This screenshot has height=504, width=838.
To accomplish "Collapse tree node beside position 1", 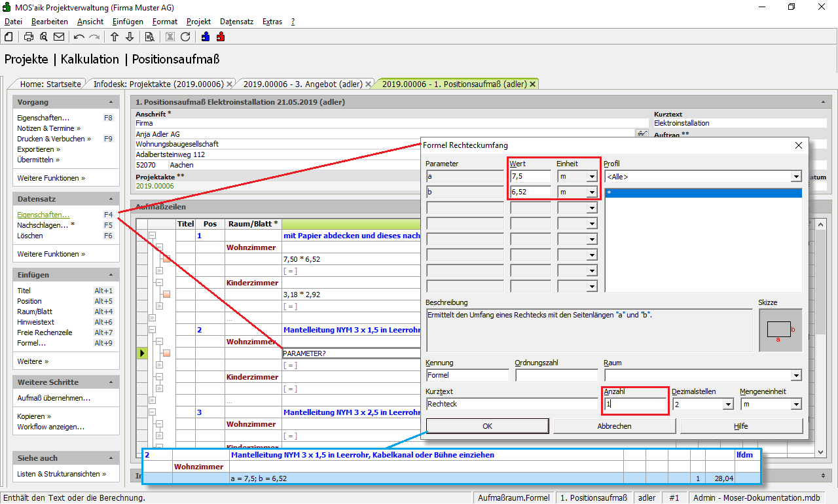I will tap(152, 236).
